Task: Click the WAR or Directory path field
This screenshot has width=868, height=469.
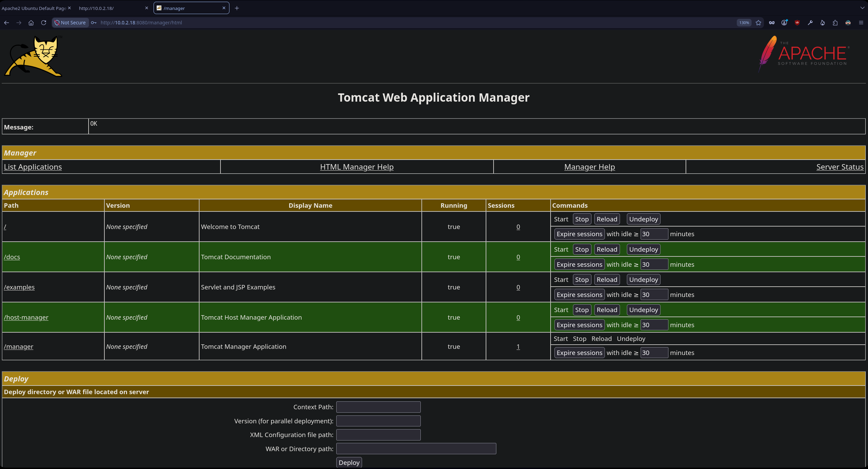Action: pos(416,449)
